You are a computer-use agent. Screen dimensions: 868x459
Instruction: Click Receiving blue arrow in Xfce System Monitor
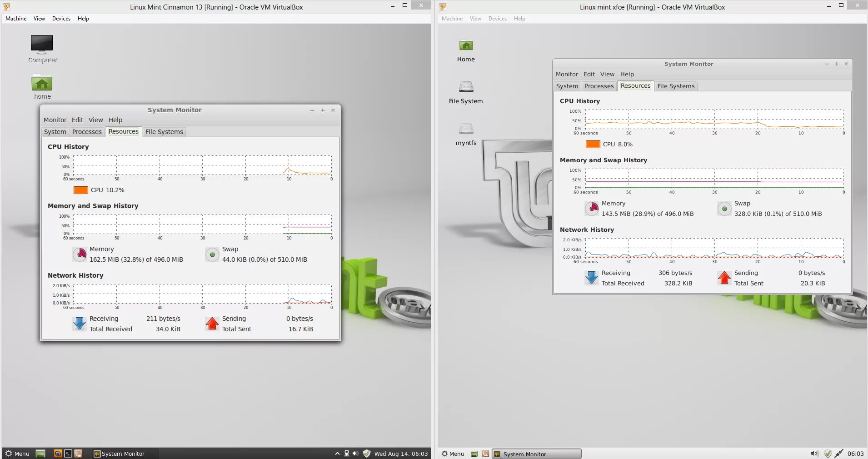pyautogui.click(x=592, y=278)
